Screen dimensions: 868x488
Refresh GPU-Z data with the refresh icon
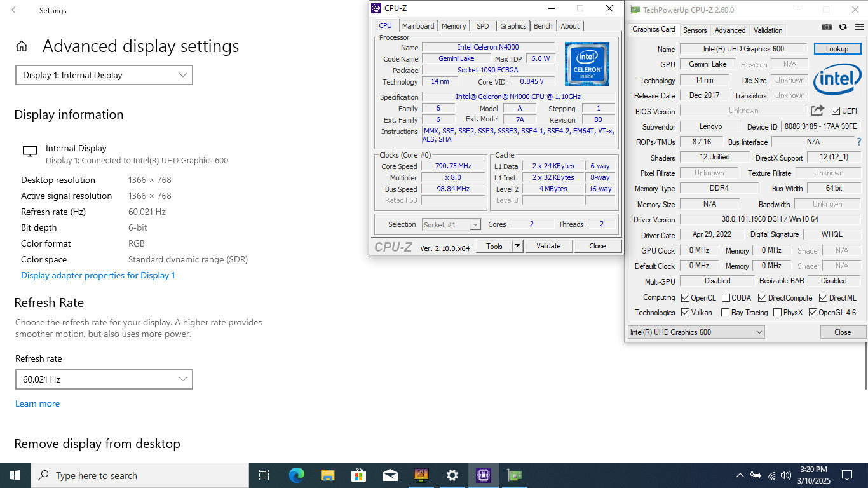(x=843, y=27)
